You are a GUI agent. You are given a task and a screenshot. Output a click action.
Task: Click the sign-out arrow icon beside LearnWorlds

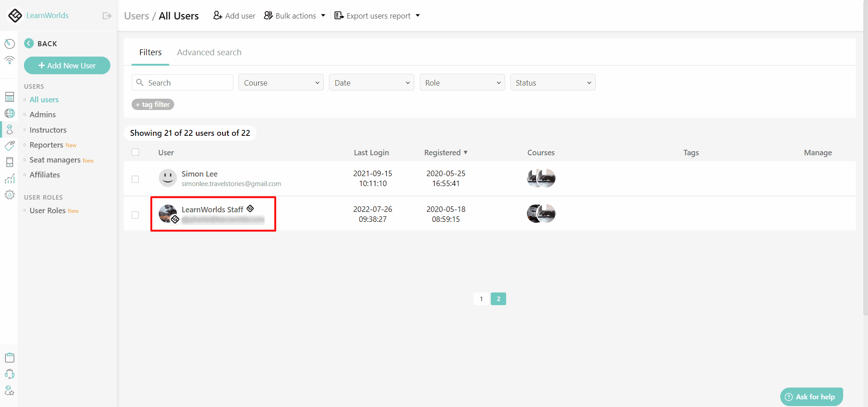pyautogui.click(x=107, y=16)
